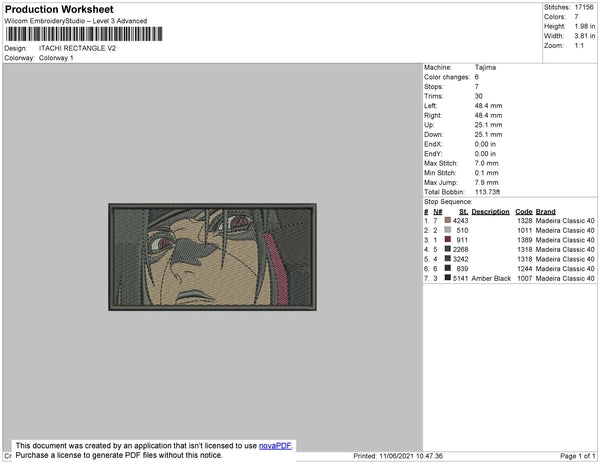Image resolution: width=600 pixels, height=464 pixels.
Task: Click the Trims value 30
Action: click(x=479, y=96)
